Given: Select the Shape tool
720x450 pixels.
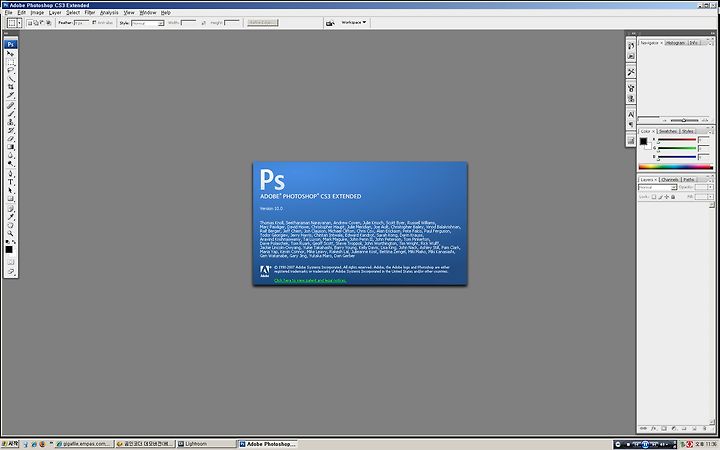Looking at the screenshot, I should (11, 199).
